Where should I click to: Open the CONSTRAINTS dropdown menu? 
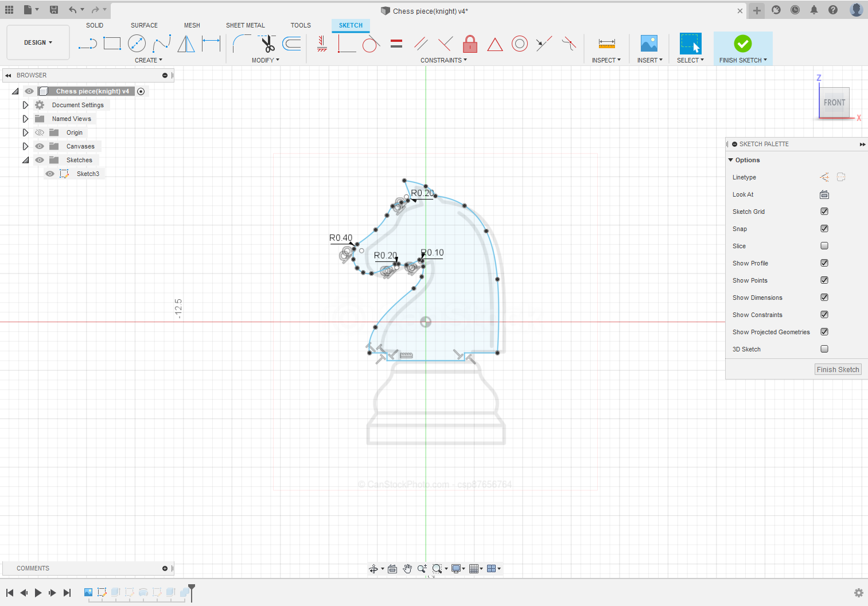click(x=443, y=60)
